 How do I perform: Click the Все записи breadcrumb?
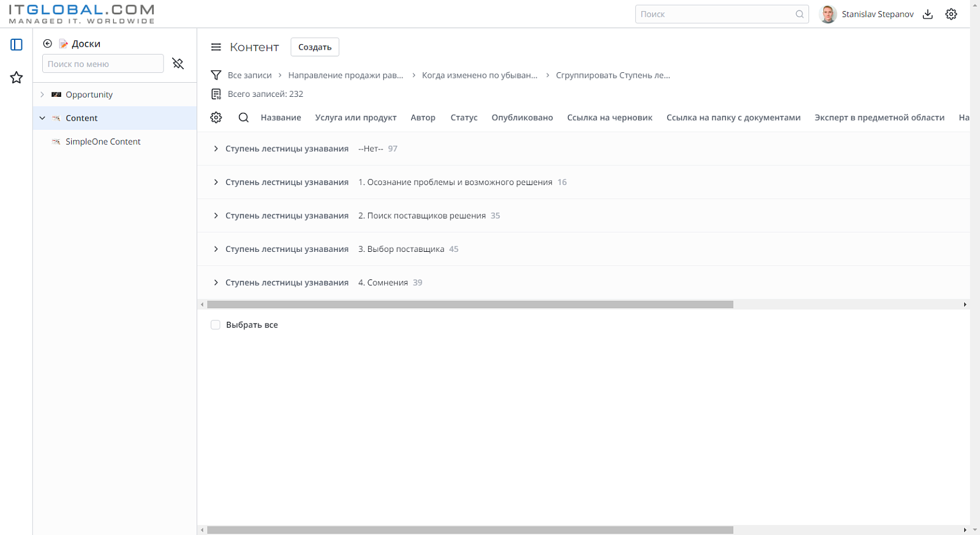pyautogui.click(x=249, y=75)
